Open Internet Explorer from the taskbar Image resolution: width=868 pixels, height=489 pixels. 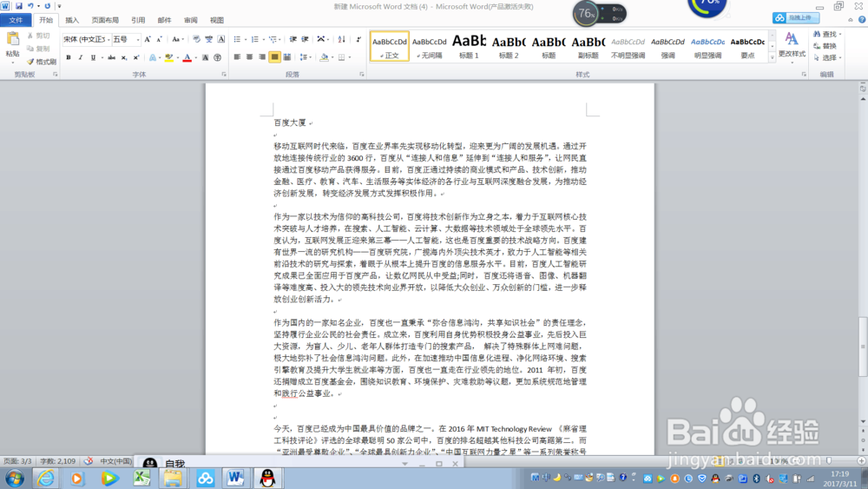pos(45,478)
